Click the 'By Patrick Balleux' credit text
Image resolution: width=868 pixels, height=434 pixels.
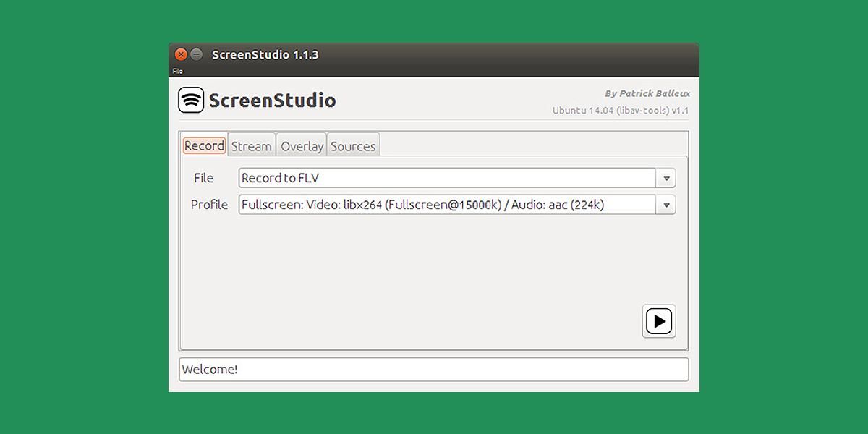click(x=647, y=93)
